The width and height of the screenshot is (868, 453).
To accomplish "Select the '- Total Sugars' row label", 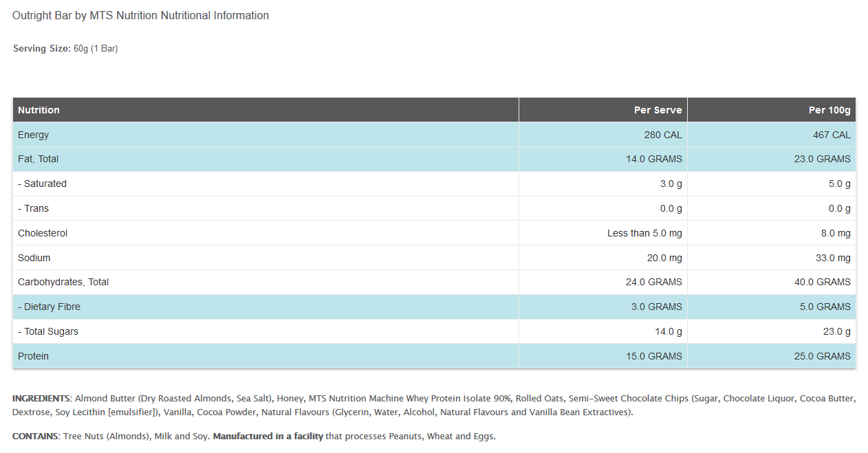I will click(48, 331).
